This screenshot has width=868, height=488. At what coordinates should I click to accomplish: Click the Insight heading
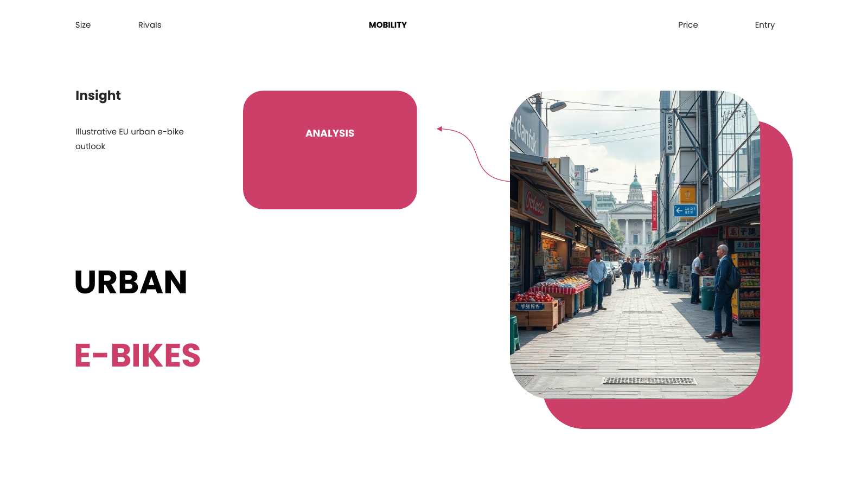(x=98, y=95)
